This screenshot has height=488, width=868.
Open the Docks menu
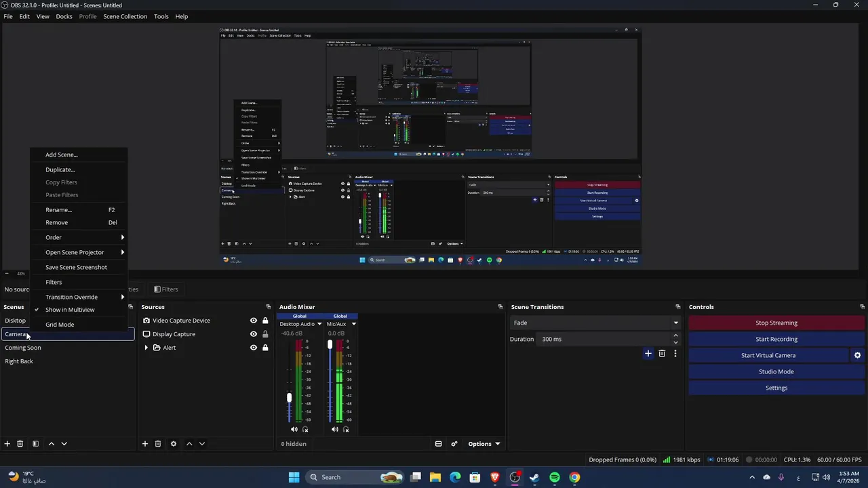point(64,16)
